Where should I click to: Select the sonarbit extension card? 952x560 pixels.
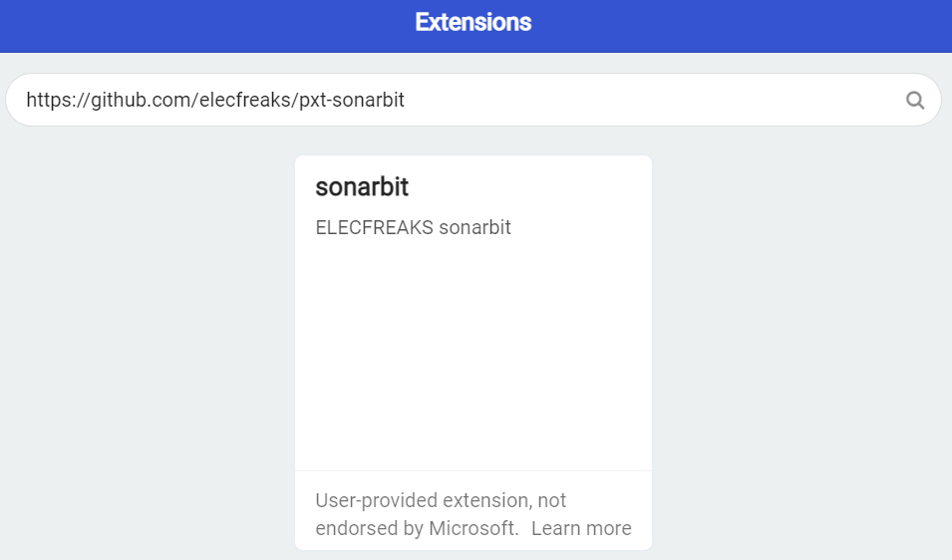[x=473, y=353]
